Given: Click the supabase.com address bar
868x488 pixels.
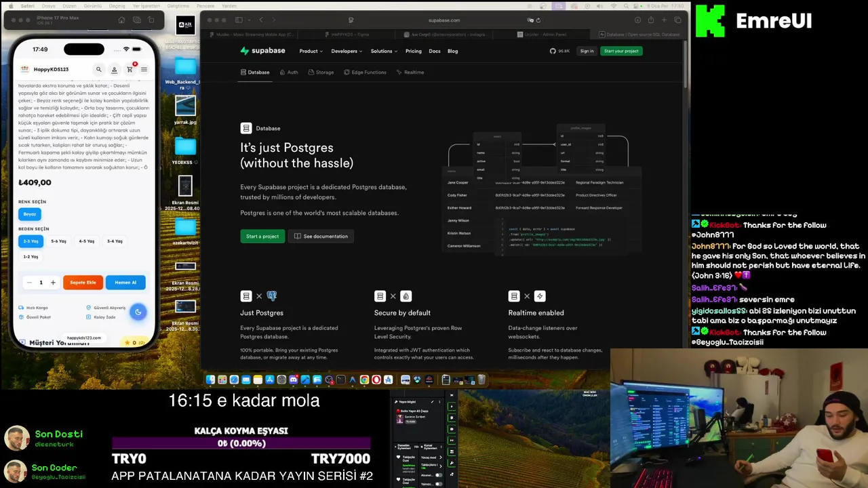Looking at the screenshot, I should [444, 20].
